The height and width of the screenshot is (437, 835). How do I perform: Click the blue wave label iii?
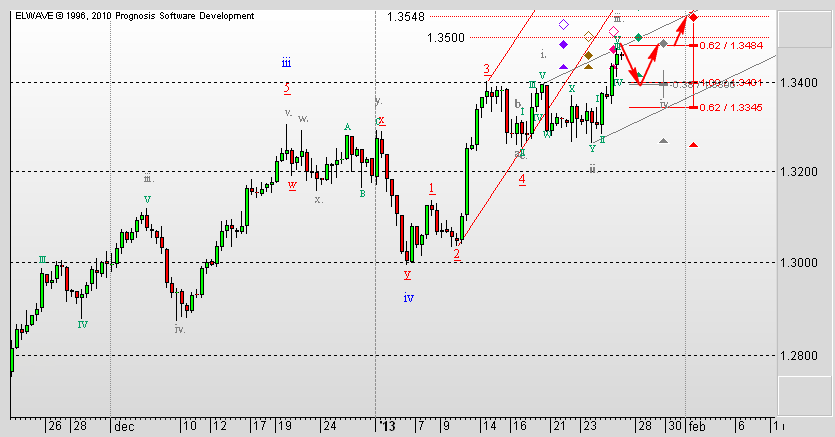[x=286, y=62]
